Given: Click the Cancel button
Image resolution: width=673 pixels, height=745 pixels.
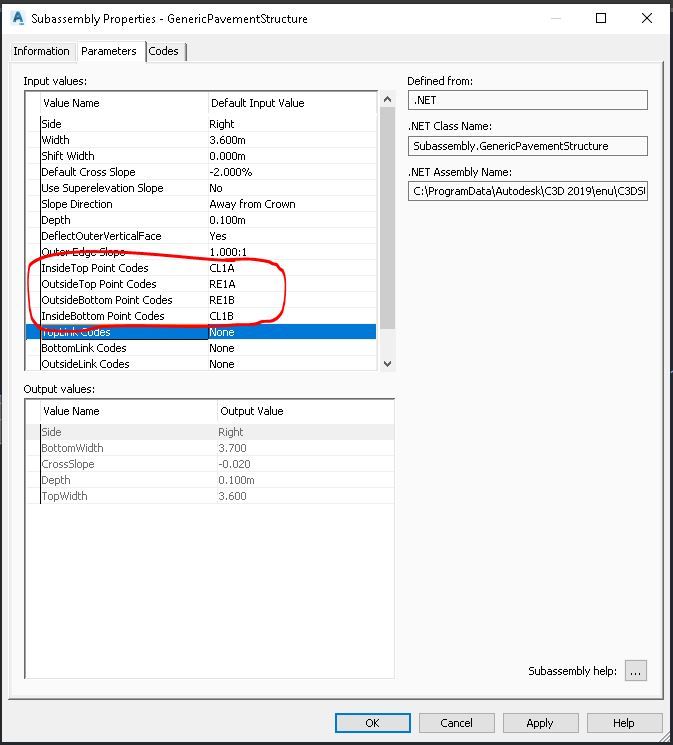Looking at the screenshot, I should click(x=456, y=723).
